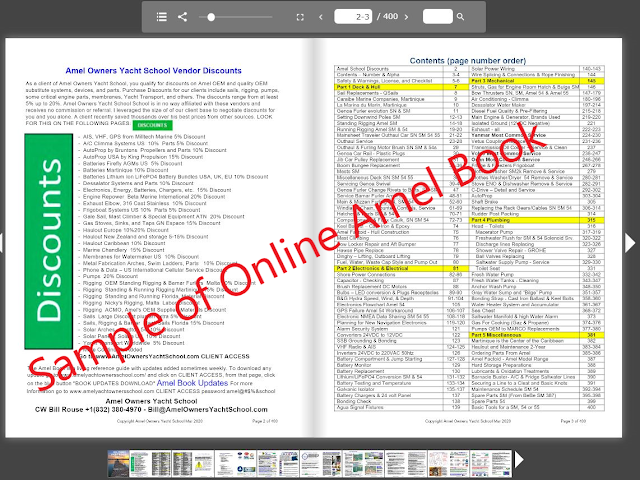Click Standing Rigging Amel SM entry

click(367, 123)
